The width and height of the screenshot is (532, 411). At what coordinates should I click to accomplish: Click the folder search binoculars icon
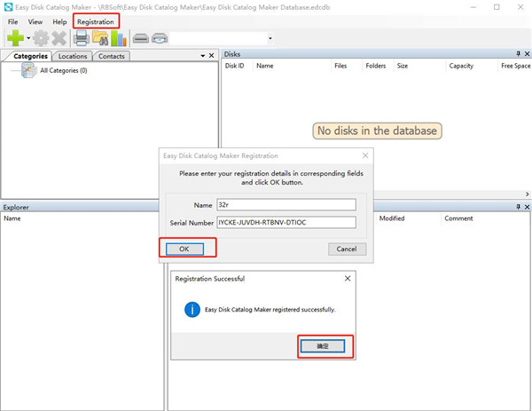(x=100, y=37)
